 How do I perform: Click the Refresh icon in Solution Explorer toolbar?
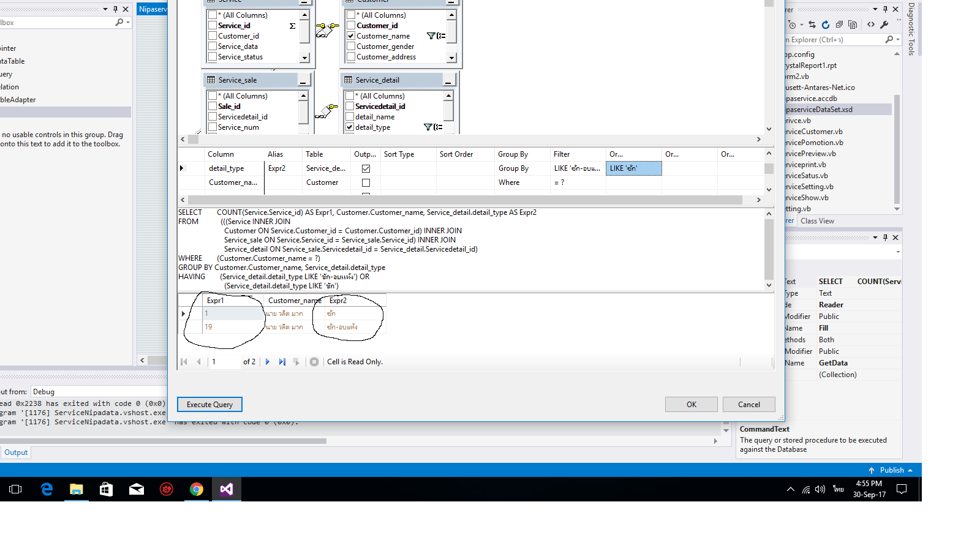826,24
